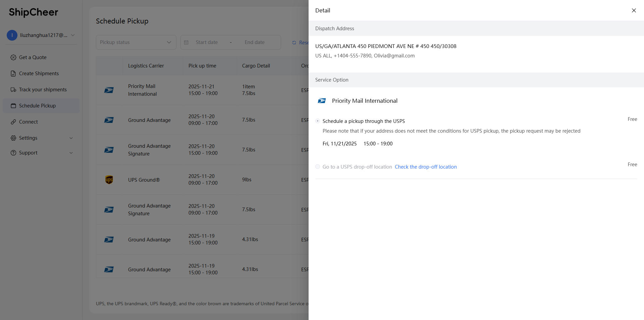Expand the Settings submenu chevron
Screen dimensions: 644x320
[x=71, y=138]
